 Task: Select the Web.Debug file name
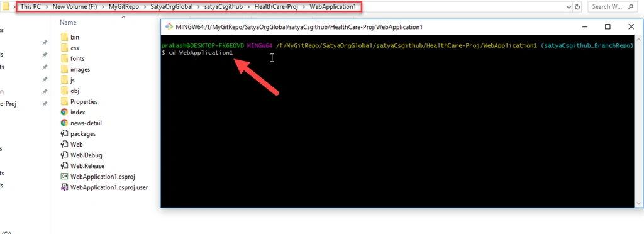point(86,155)
